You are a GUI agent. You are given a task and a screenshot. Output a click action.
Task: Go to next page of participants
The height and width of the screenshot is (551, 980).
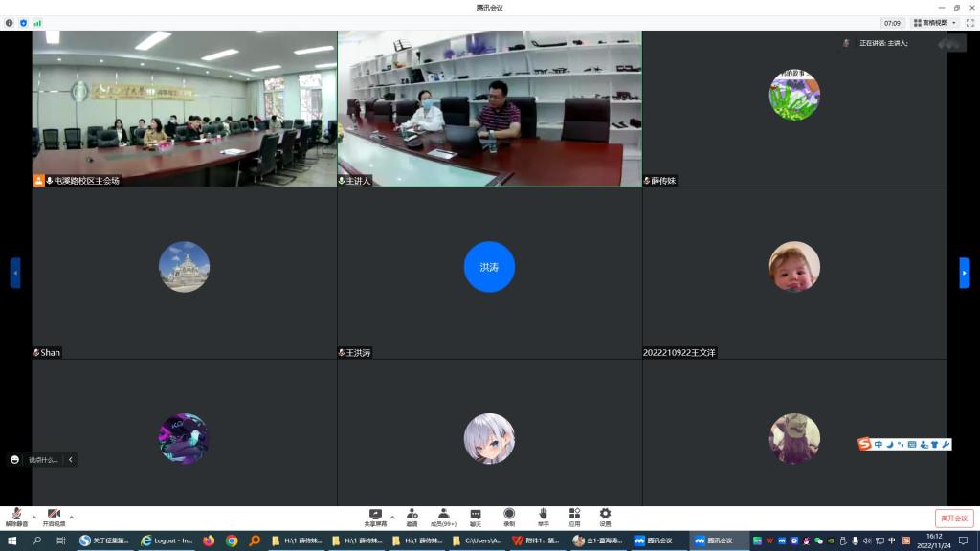pos(964,273)
